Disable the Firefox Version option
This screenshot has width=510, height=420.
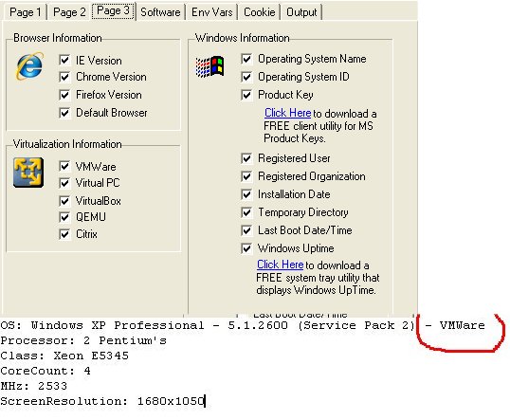point(64,95)
